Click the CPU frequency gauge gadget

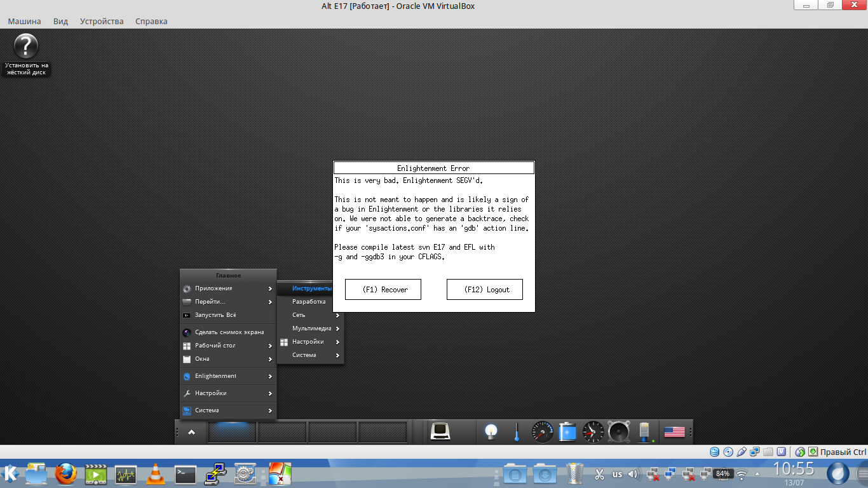tap(543, 432)
